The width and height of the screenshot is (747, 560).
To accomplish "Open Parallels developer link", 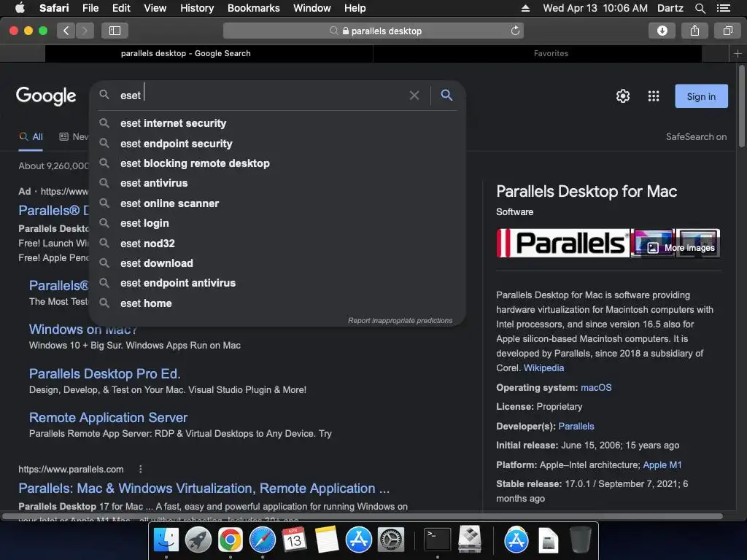I will 576,426.
